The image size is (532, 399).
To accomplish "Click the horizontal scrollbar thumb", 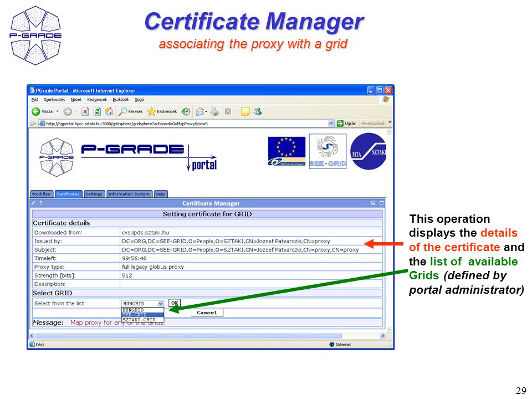I will pyautogui.click(x=188, y=336).
